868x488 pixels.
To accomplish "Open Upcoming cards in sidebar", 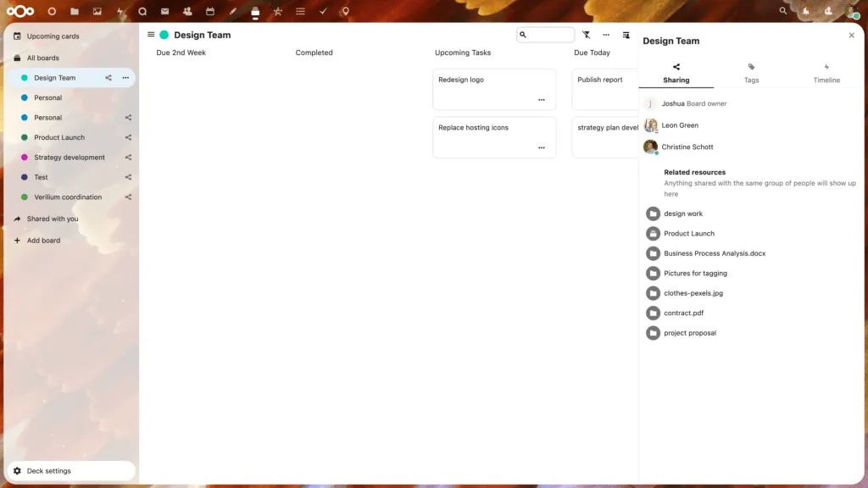I will point(72,36).
